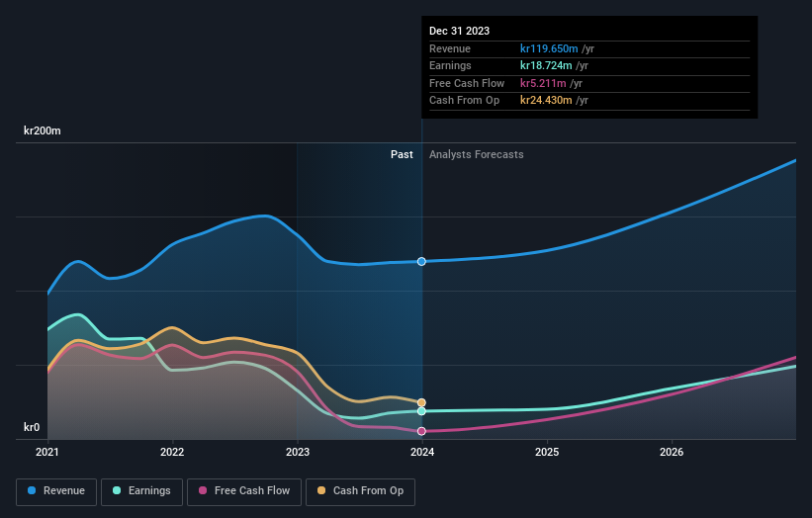The height and width of the screenshot is (518, 812).
Task: Toggle the Free Cash Flow legend button
Action: click(x=244, y=491)
